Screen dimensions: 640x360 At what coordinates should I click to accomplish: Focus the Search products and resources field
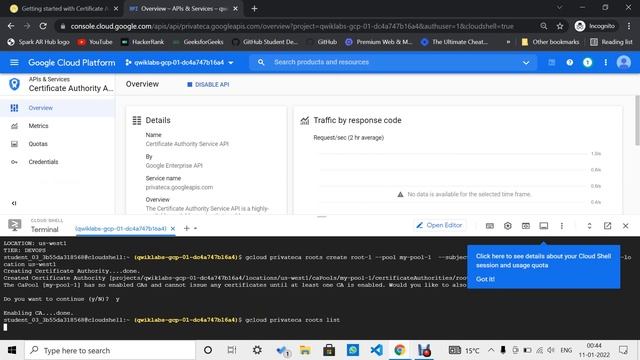(x=392, y=62)
